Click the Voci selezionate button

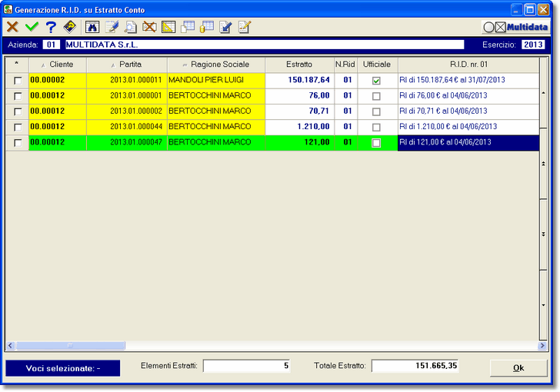(63, 368)
